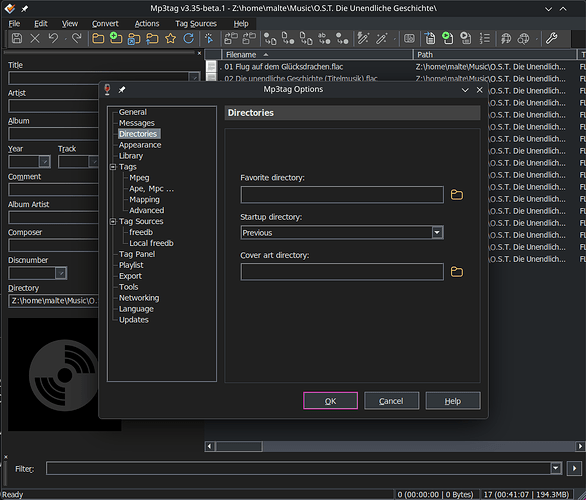Click the folder icon with blue up-arrow

(x=152, y=38)
